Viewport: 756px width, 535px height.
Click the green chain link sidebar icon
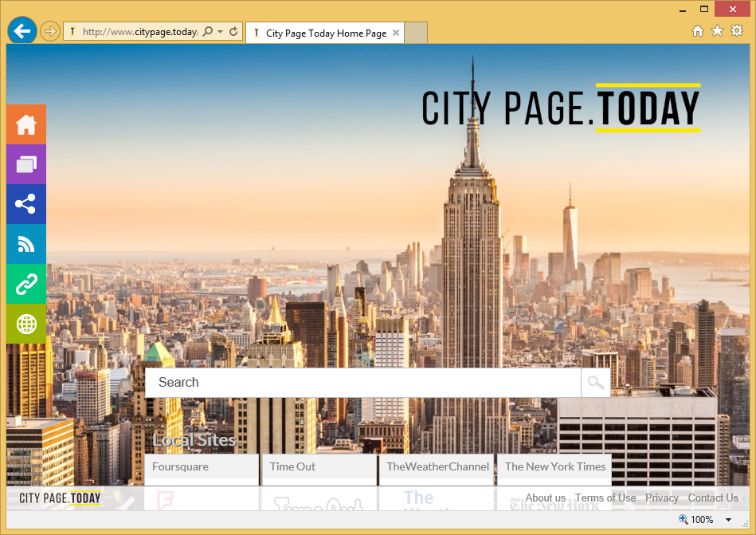[x=26, y=284]
